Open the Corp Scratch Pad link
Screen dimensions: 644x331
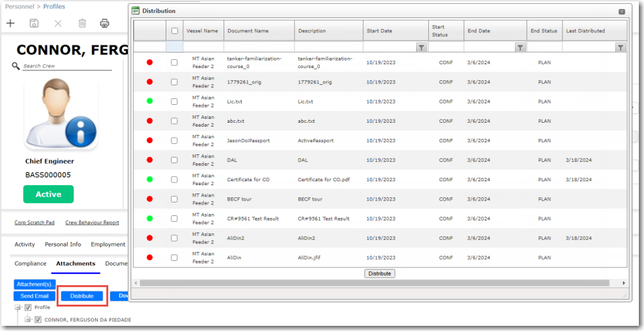click(x=35, y=223)
